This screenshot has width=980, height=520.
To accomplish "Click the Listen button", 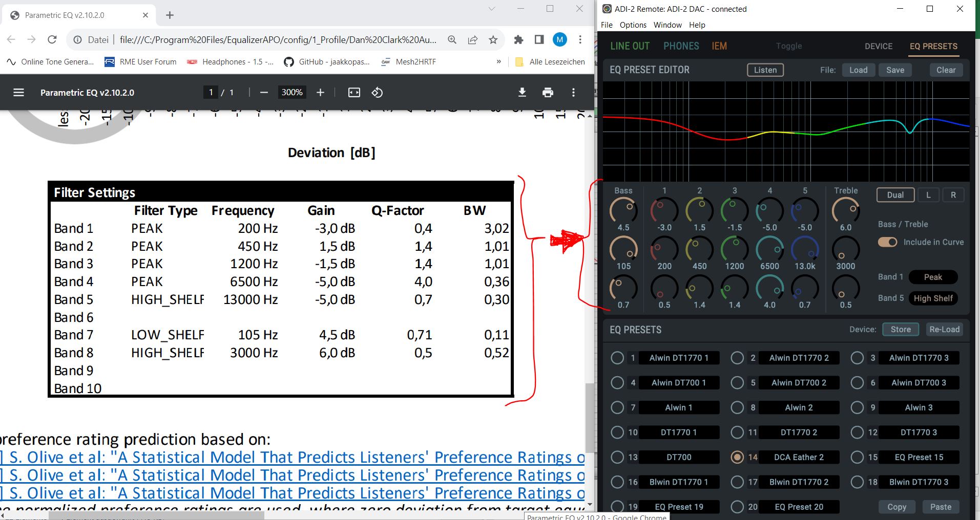I will [765, 70].
